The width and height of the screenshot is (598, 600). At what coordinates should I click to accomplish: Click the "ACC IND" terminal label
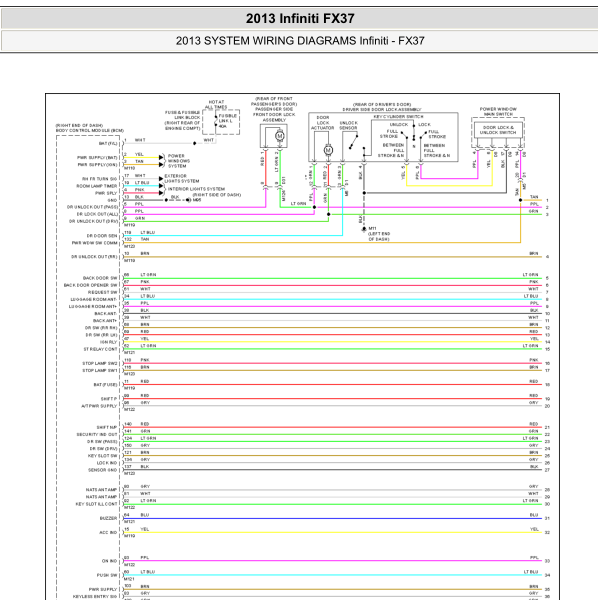108,532
